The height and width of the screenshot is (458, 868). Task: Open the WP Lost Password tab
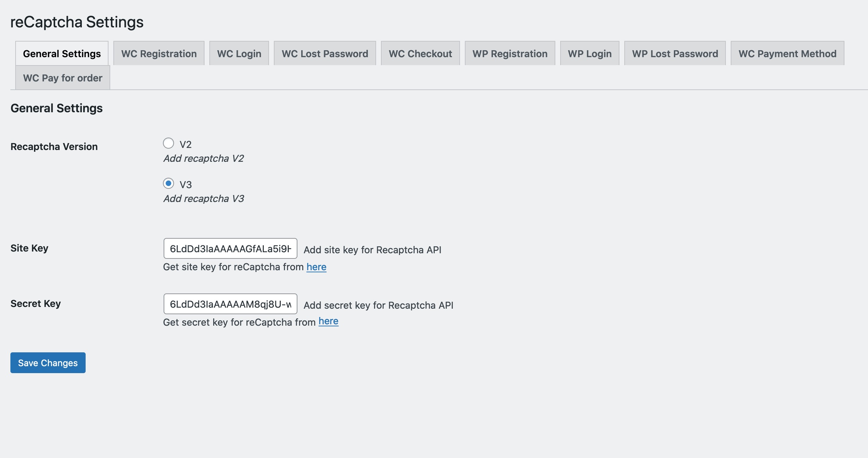click(x=675, y=54)
